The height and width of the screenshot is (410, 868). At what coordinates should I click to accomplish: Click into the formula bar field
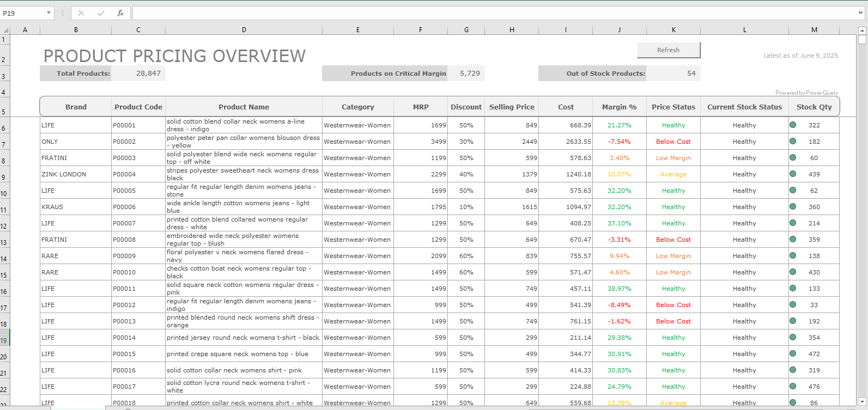pyautogui.click(x=495, y=13)
